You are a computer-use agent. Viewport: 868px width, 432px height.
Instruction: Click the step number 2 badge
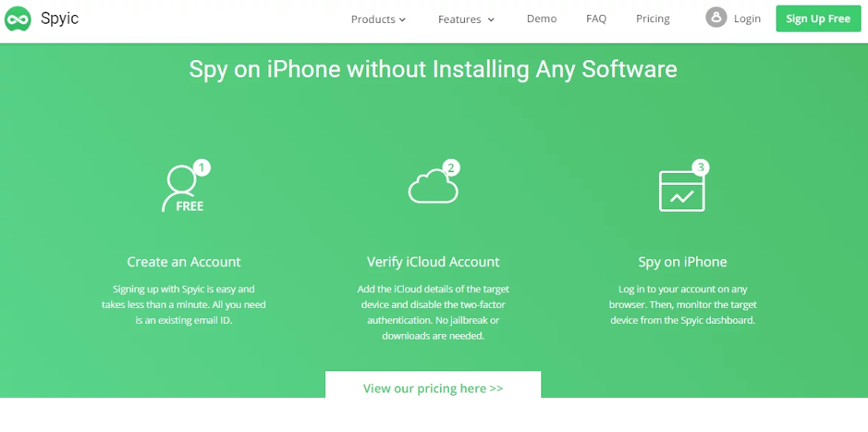[451, 167]
